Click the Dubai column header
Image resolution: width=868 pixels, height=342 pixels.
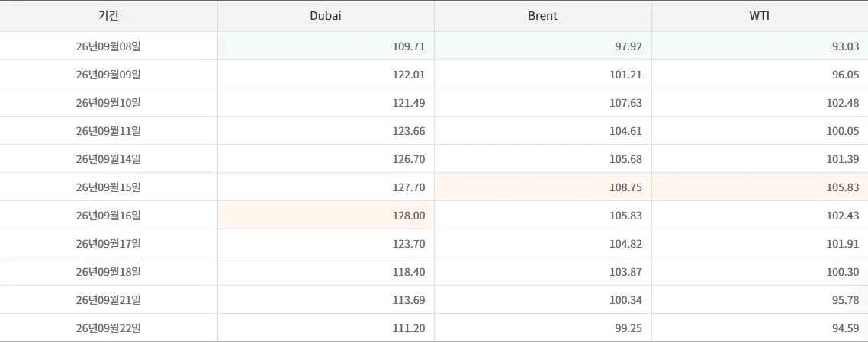click(326, 16)
